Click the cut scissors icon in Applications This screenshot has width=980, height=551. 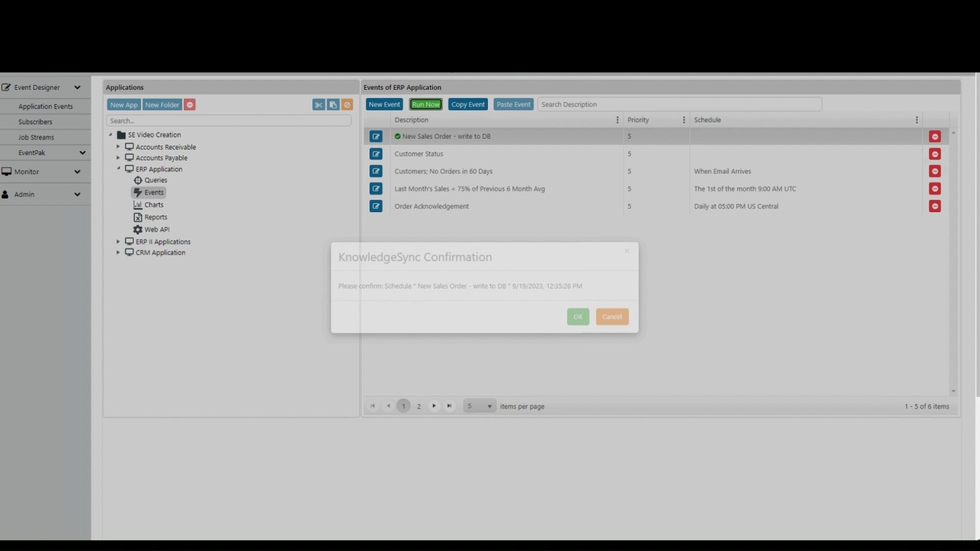pyautogui.click(x=318, y=105)
